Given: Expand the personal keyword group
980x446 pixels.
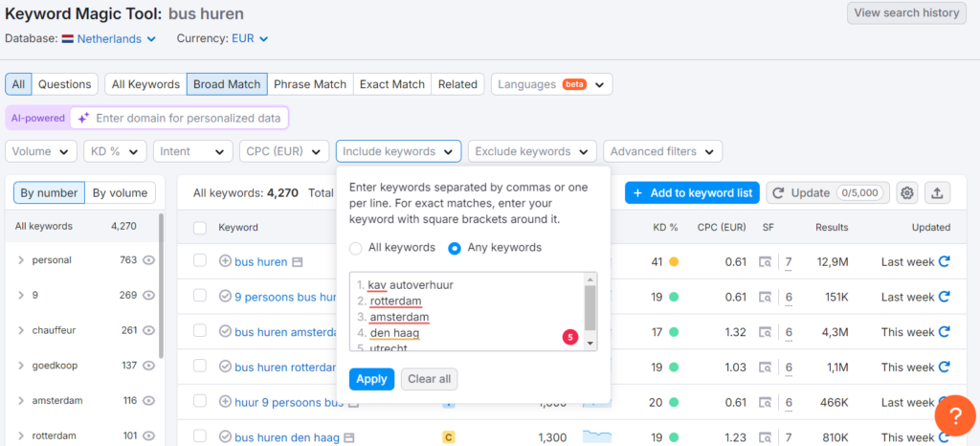Looking at the screenshot, I should point(21,260).
